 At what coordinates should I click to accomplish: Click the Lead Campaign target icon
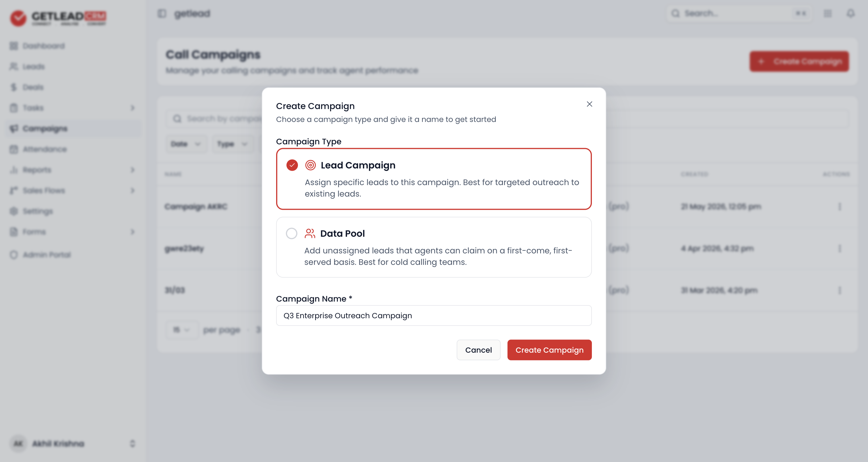click(310, 165)
